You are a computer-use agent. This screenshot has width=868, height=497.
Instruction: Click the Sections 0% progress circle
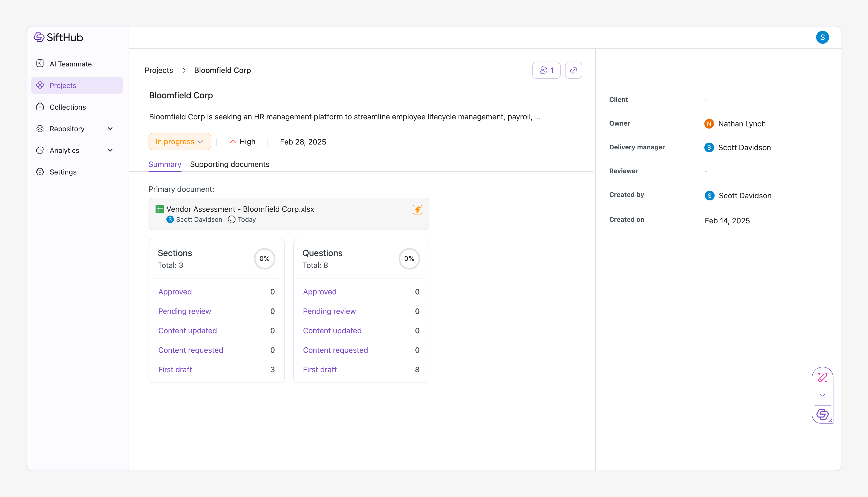pyautogui.click(x=264, y=259)
